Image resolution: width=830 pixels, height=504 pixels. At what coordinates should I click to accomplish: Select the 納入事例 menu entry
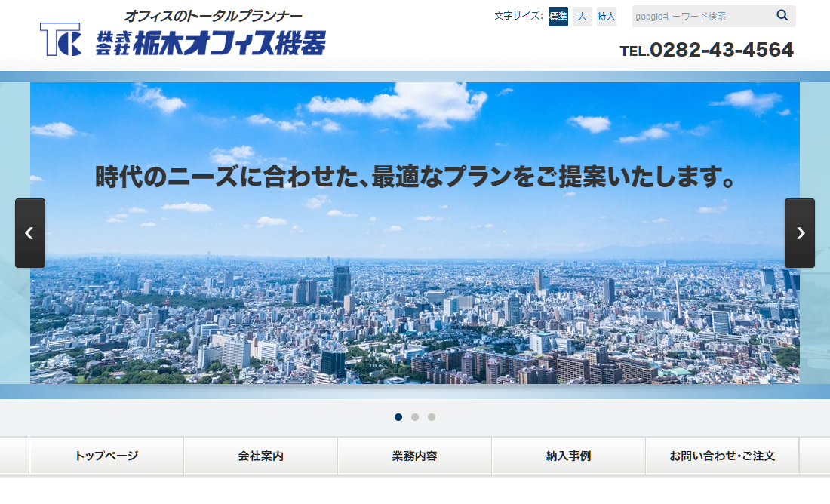click(x=568, y=456)
